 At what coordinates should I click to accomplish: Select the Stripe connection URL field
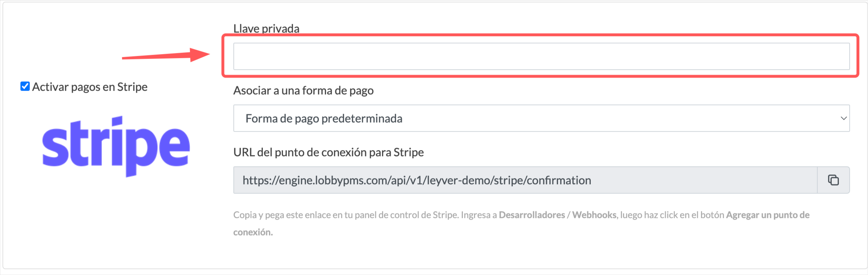click(525, 180)
